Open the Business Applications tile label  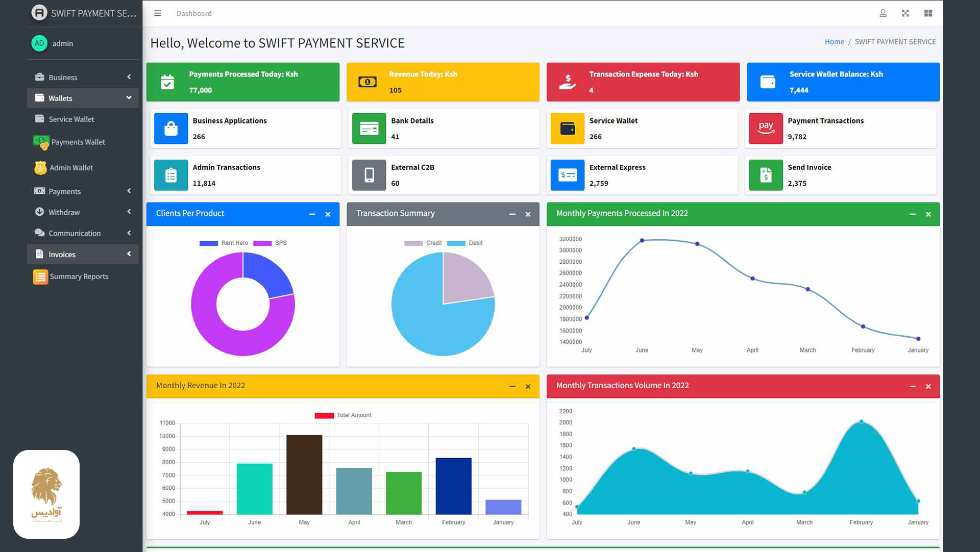click(x=230, y=121)
